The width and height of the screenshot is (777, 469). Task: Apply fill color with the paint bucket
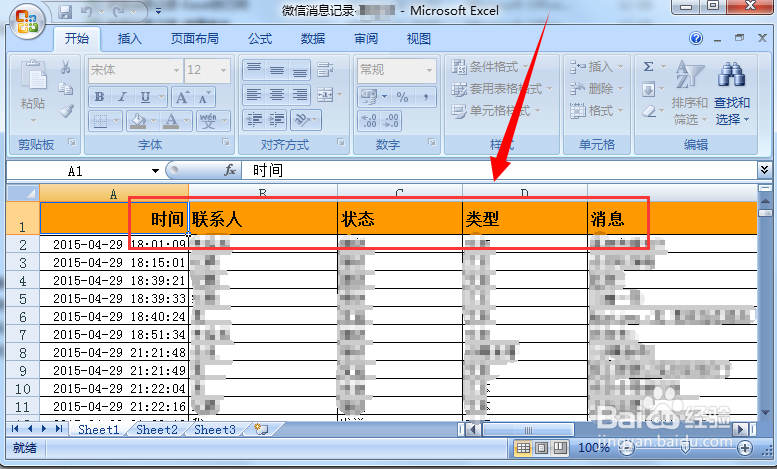click(x=137, y=121)
